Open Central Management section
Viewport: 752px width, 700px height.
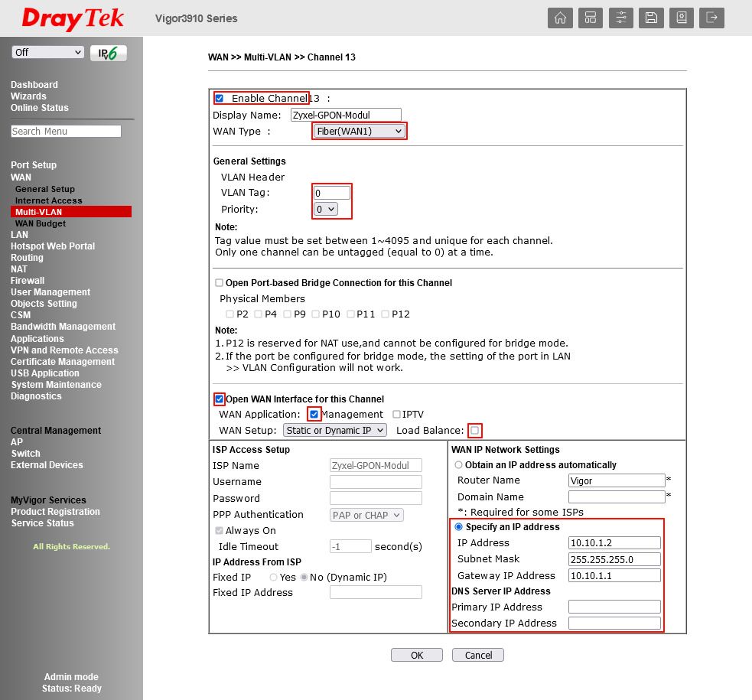56,431
